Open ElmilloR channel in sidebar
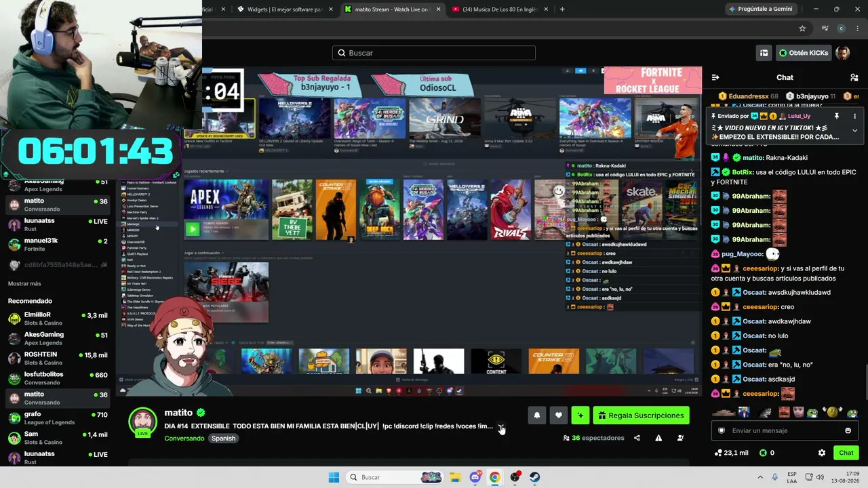This screenshot has height=488, width=868. 58,319
